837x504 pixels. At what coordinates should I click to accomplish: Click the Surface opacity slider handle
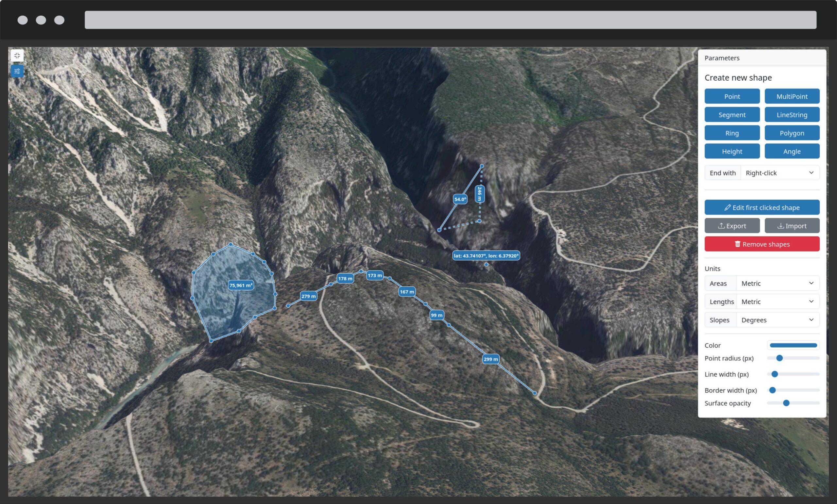(786, 403)
